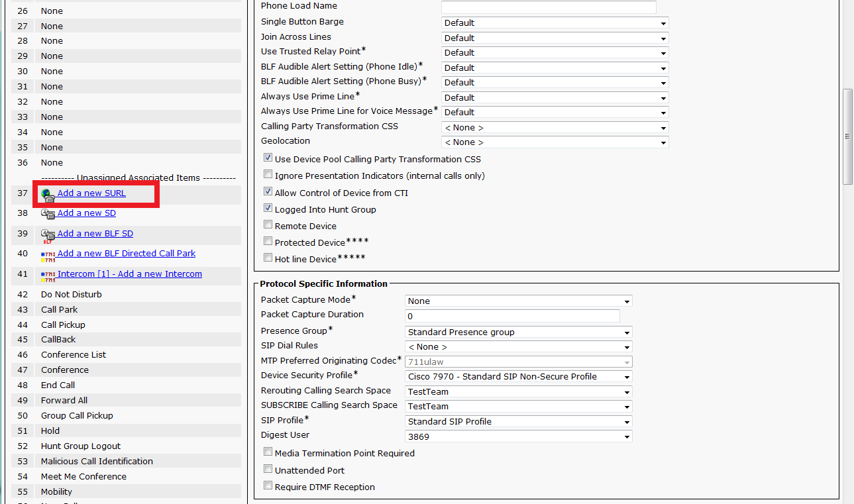The height and width of the screenshot is (504, 854).
Task: Click the Add a new SURL link
Action: pyautogui.click(x=91, y=193)
